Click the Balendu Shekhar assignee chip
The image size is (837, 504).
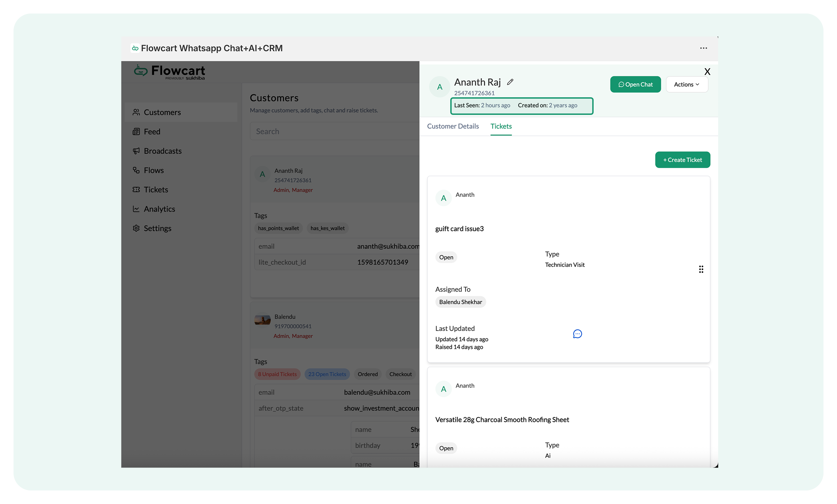pos(460,302)
